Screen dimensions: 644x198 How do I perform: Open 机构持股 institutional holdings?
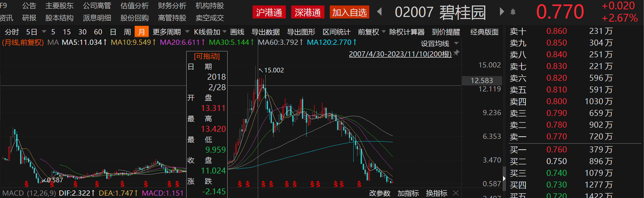[210, 5]
